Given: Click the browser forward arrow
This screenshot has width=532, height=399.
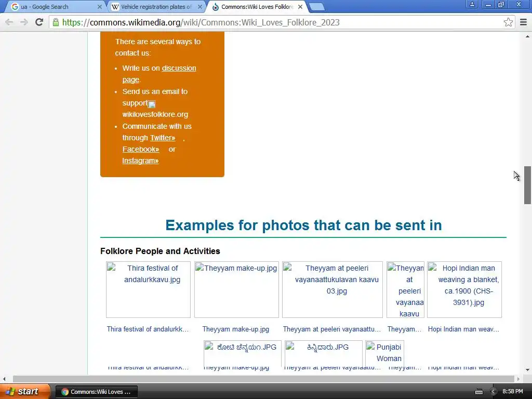Looking at the screenshot, I should click(x=24, y=22).
